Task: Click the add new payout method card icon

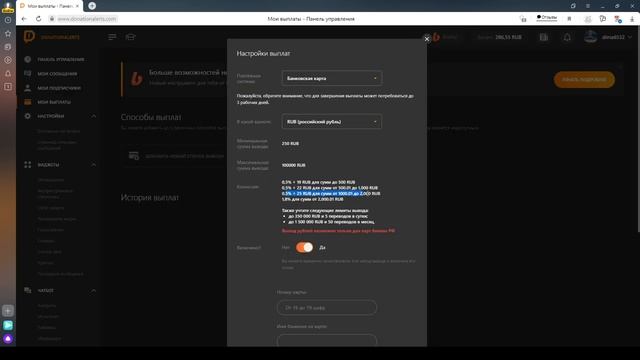Action: point(133,156)
